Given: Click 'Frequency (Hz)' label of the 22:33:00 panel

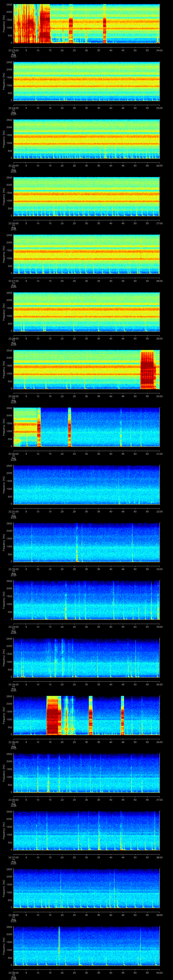Looking at the screenshot, I should click(4, 600).
